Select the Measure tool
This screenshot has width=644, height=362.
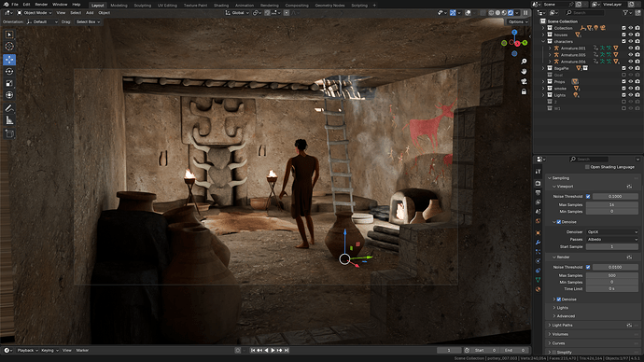9,120
